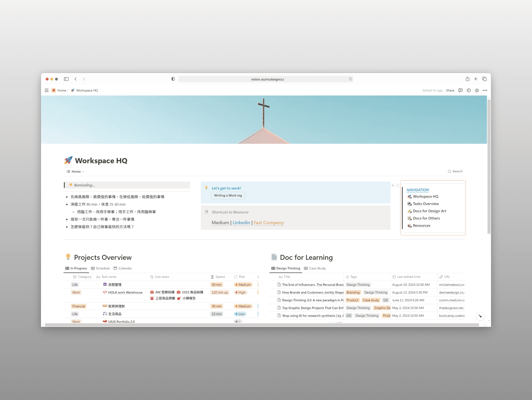Viewport: 532px width, 400px height.
Task: Click the Home breadcrumb at top left
Action: pos(61,90)
